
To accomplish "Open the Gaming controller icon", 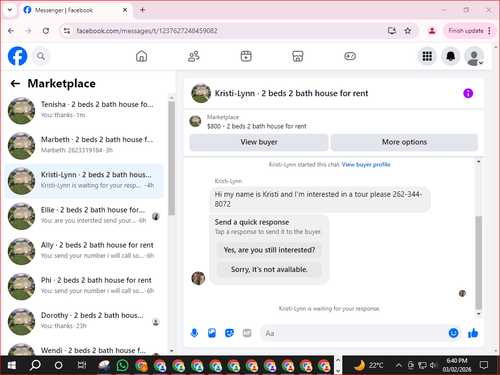I will 350,56.
